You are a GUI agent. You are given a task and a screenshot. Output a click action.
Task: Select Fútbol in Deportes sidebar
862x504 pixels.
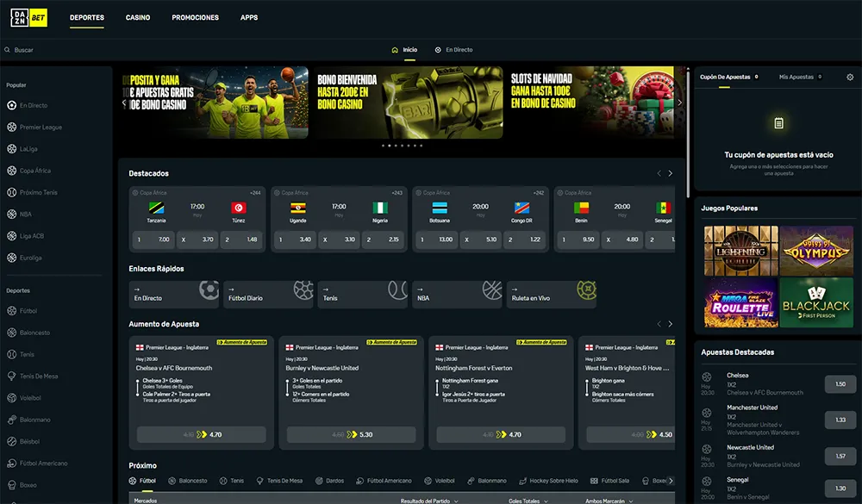22,310
